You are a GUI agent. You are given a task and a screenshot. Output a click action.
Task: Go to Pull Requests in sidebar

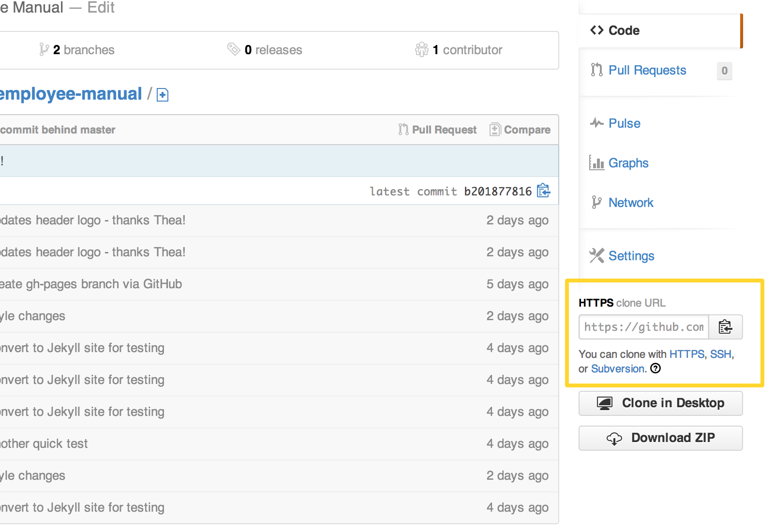pos(647,71)
